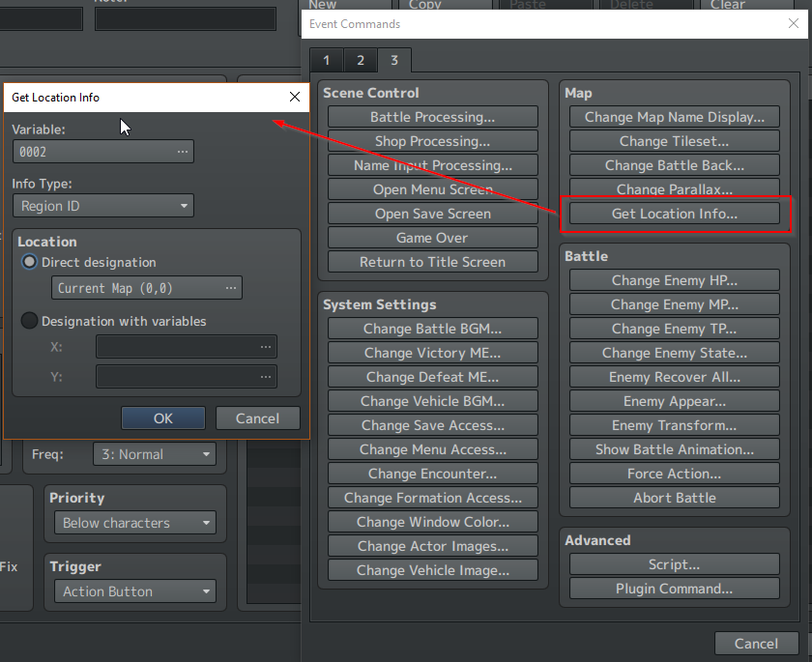Viewport: 812px width, 662px height.
Task: Open the Info Type Region ID dropdown
Action: [x=103, y=206]
